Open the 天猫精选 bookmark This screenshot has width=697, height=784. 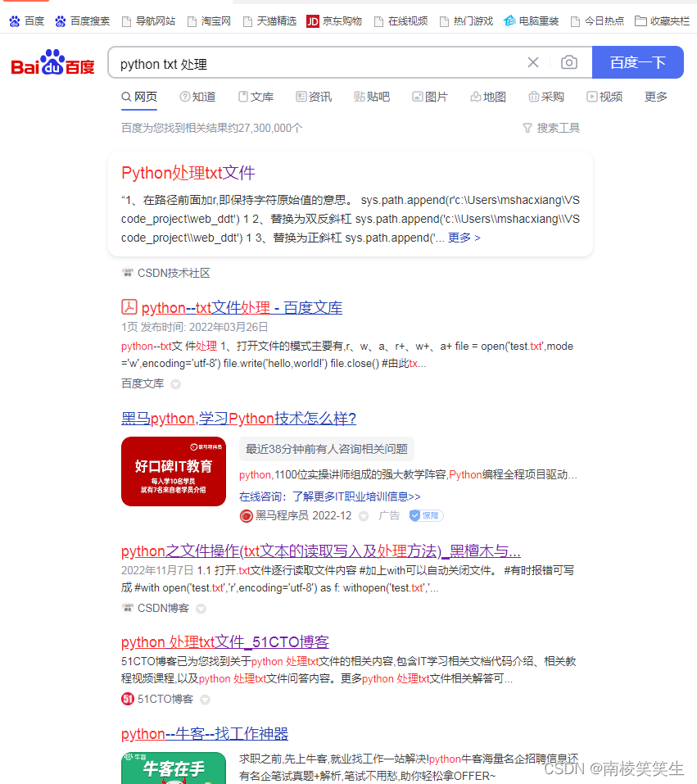coord(270,21)
